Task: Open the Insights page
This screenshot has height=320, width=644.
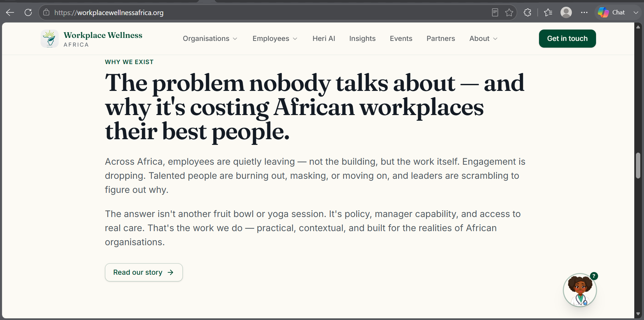Action: pyautogui.click(x=362, y=39)
